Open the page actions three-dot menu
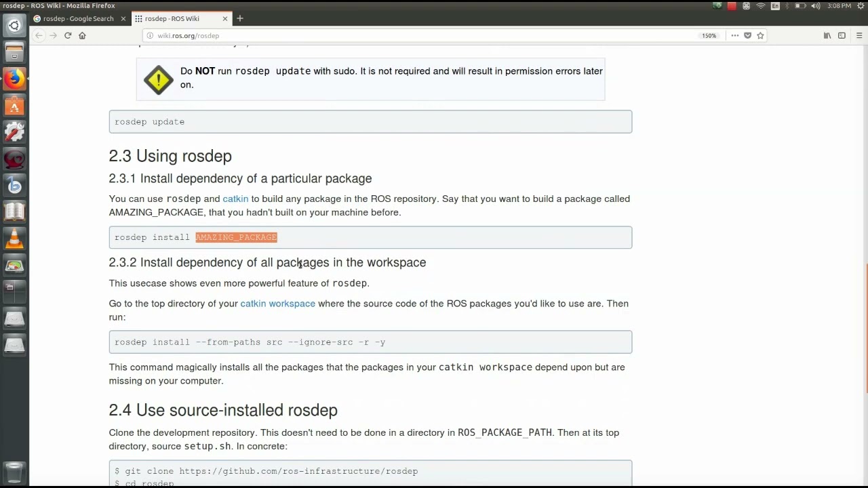The height and width of the screenshot is (488, 868). click(x=734, y=35)
